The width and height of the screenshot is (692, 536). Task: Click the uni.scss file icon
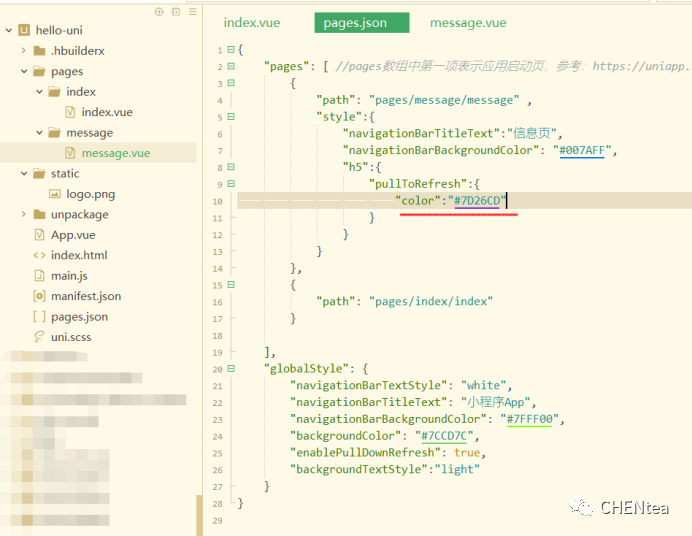click(39, 337)
